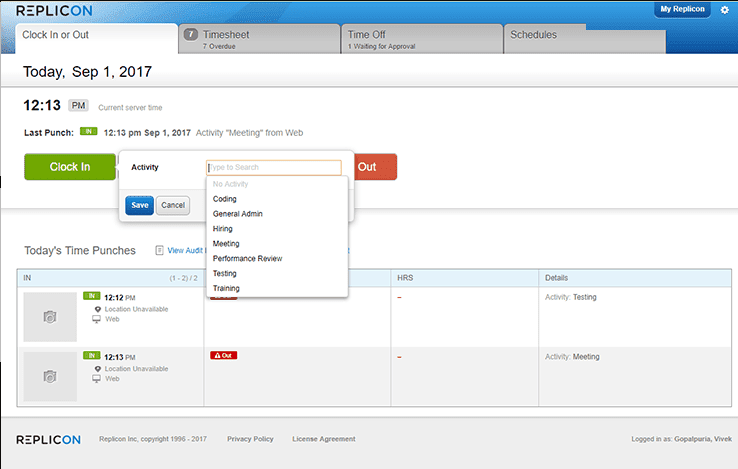Image resolution: width=738 pixels, height=469 pixels.
Task: Switch to the Time Off tab
Action: [421, 39]
